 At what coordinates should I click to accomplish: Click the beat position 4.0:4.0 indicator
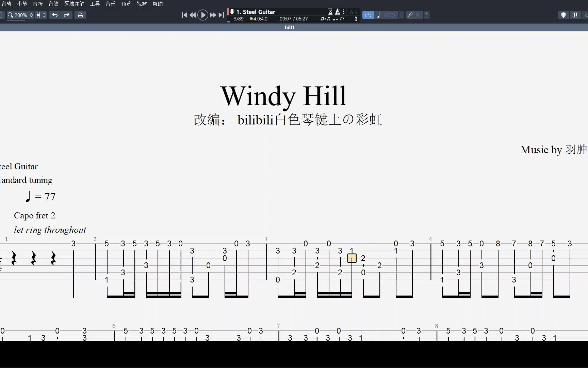coord(259,19)
